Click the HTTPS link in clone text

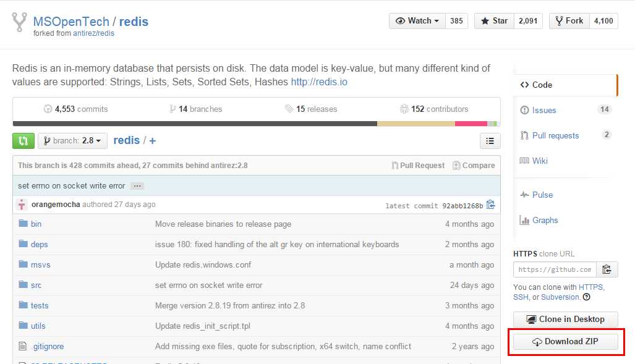click(x=590, y=287)
